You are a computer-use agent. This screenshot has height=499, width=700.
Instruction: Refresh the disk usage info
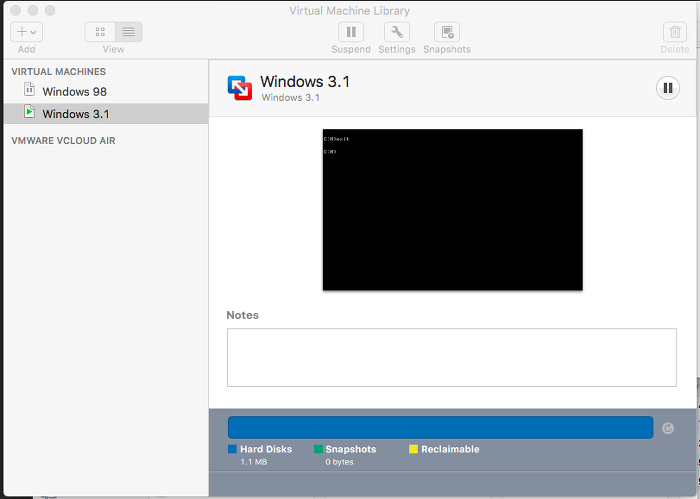pyautogui.click(x=668, y=428)
